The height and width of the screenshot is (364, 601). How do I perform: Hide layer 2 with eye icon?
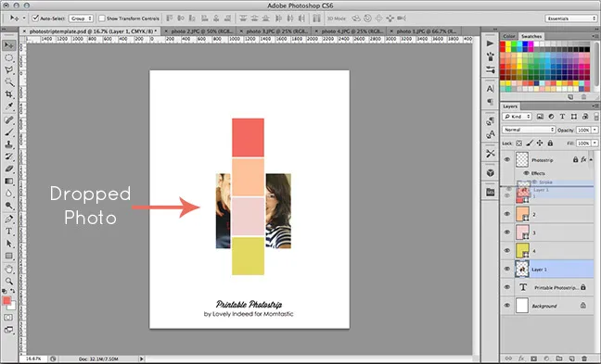point(507,214)
